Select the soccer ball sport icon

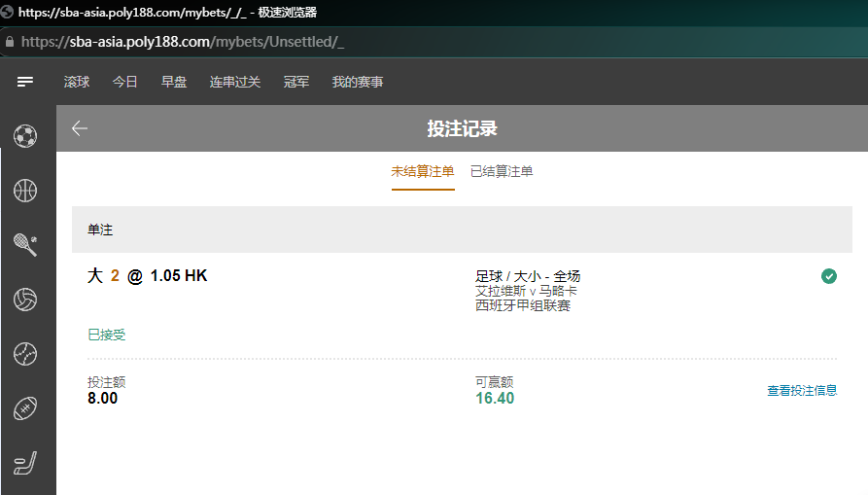(x=26, y=135)
